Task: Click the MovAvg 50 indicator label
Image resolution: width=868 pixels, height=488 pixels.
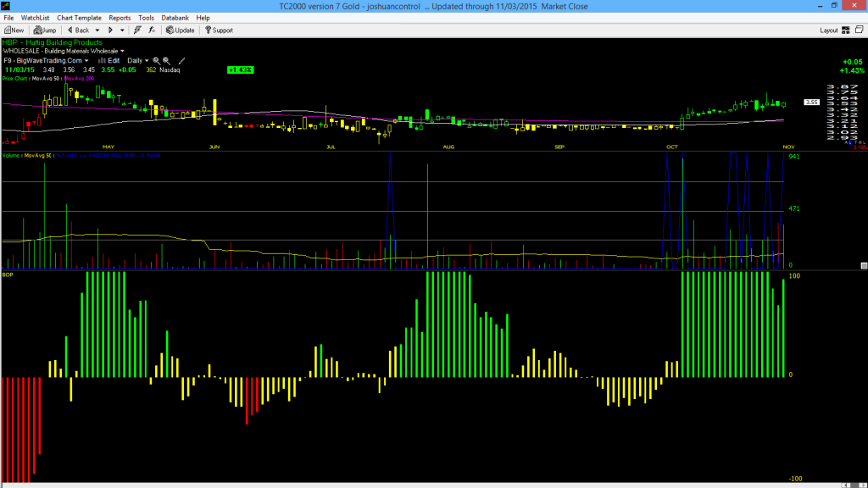Action: (x=46, y=79)
